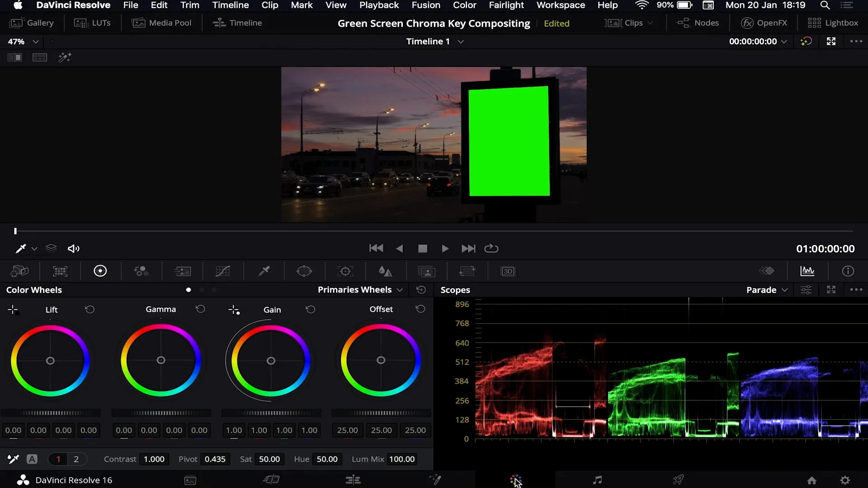This screenshot has height=488, width=868.
Task: Reset the Gamma wheel
Action: click(x=200, y=309)
